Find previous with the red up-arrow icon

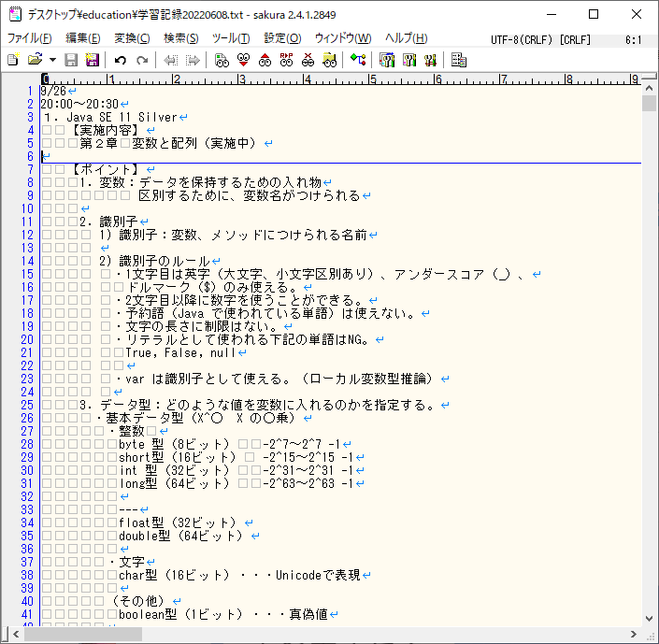pyautogui.click(x=265, y=61)
